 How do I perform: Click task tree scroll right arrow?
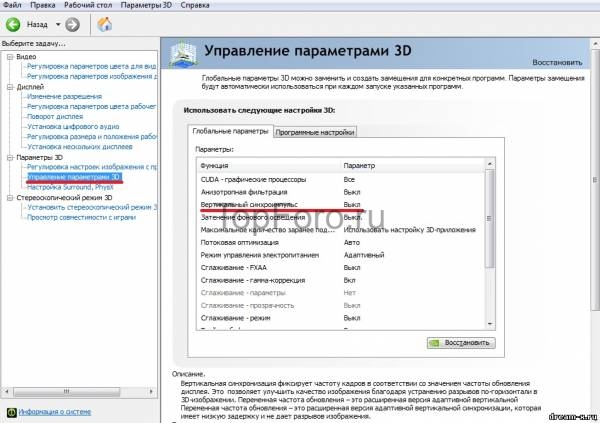(151, 392)
